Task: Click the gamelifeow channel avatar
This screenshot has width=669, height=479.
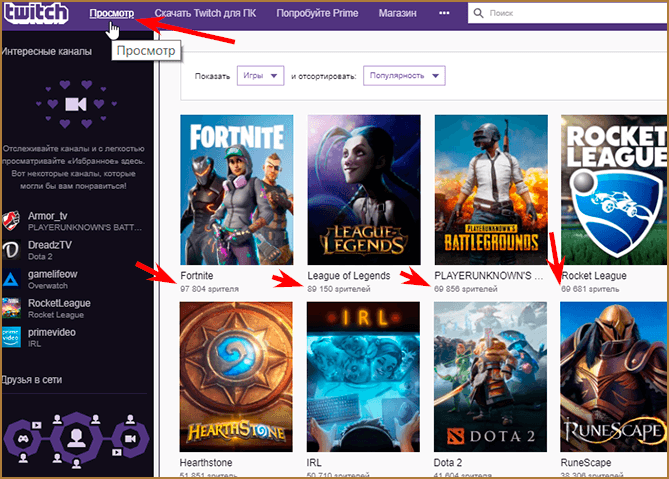Action: click(11, 279)
